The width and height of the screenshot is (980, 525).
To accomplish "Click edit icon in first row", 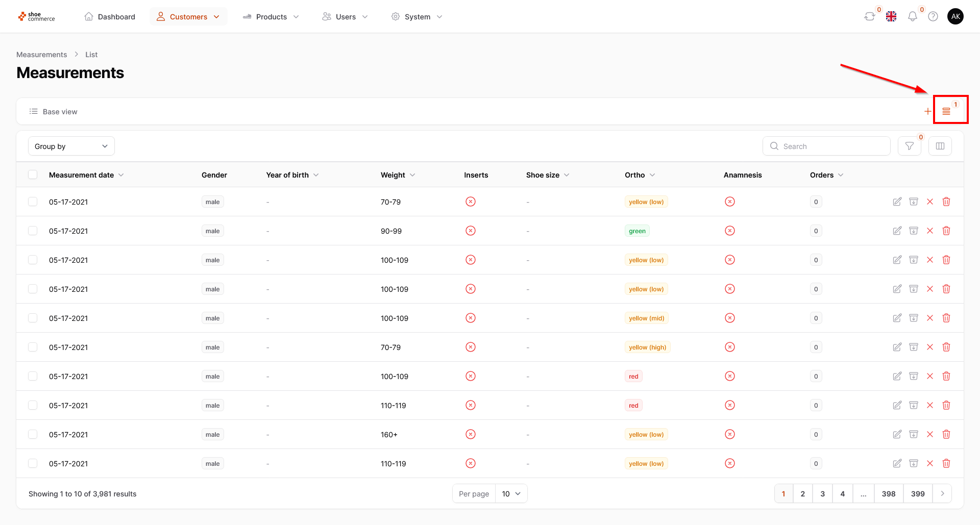I will 897,202.
